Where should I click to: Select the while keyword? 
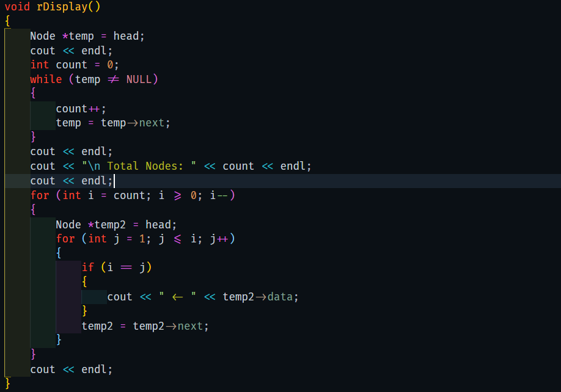point(46,79)
